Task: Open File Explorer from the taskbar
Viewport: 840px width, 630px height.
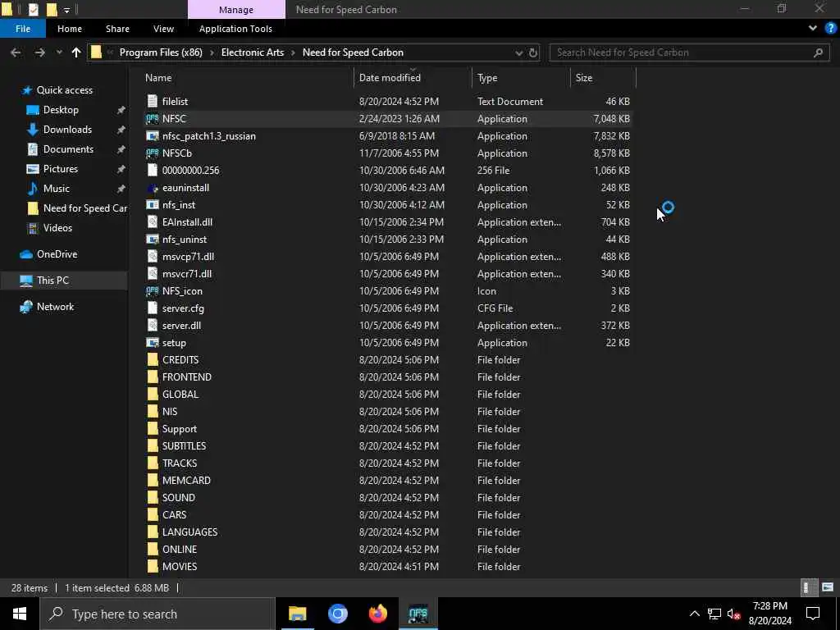Action: [297, 614]
